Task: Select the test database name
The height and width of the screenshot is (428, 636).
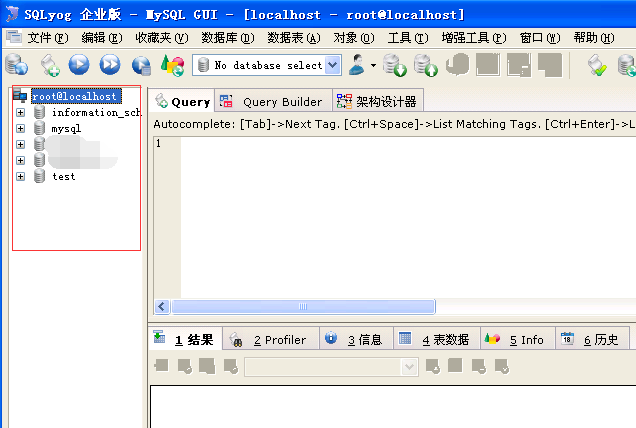Action: click(64, 176)
